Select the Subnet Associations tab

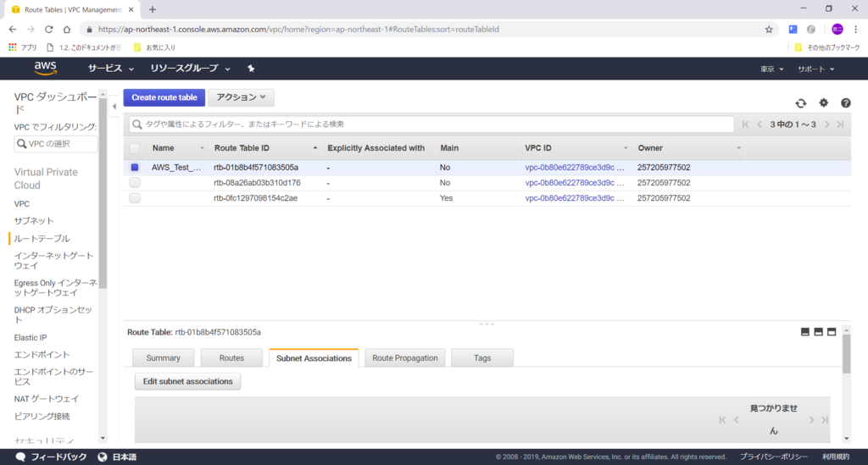tap(314, 357)
